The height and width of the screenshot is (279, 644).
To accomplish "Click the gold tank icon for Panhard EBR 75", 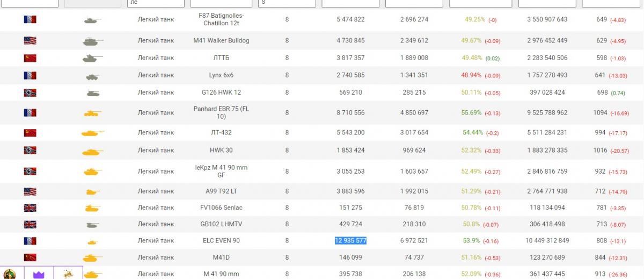I will click(x=92, y=113).
